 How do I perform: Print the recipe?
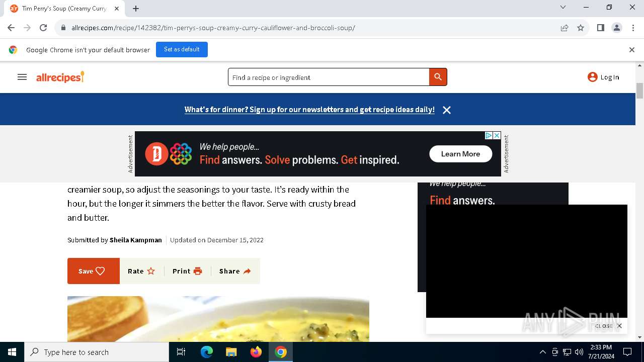[x=187, y=271]
